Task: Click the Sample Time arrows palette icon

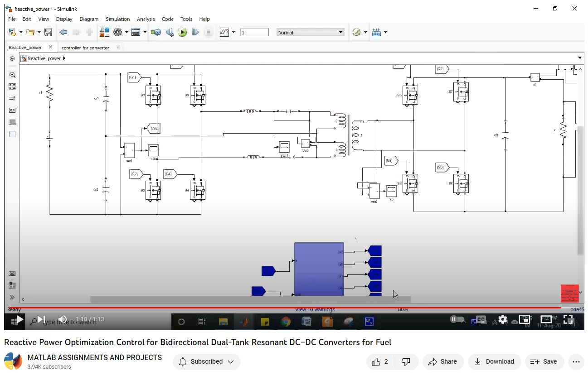Action: tap(12, 98)
